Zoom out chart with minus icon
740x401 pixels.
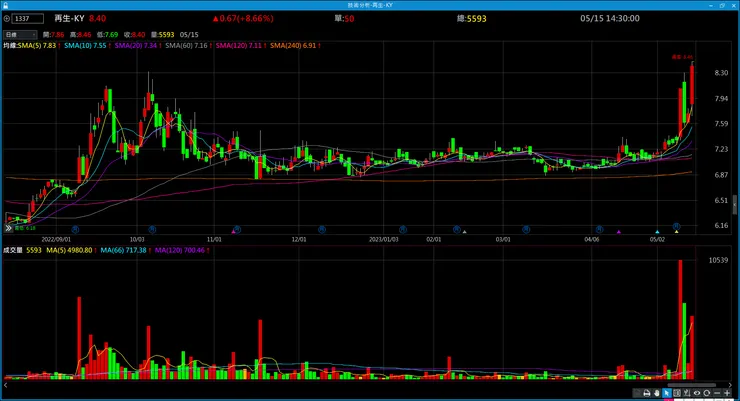point(717,393)
